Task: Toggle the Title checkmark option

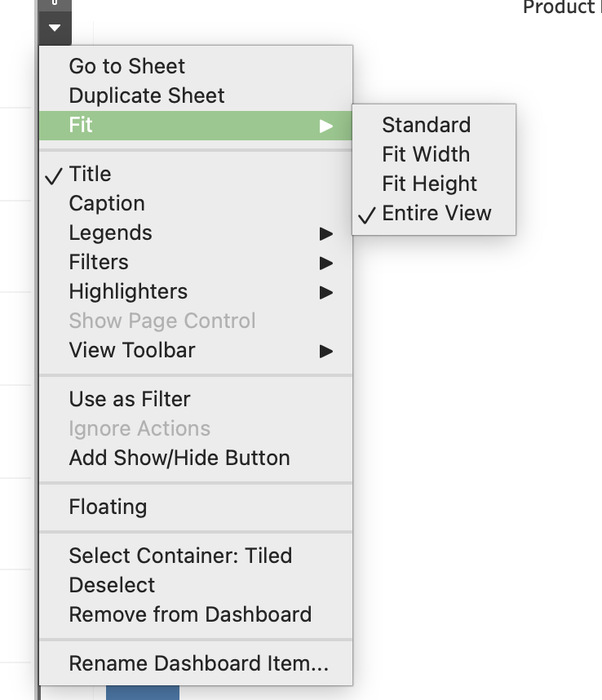Action: (90, 174)
